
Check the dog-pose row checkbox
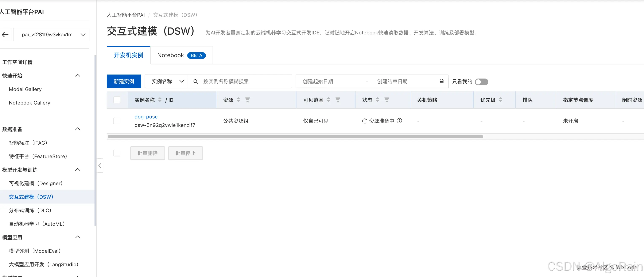point(117,121)
